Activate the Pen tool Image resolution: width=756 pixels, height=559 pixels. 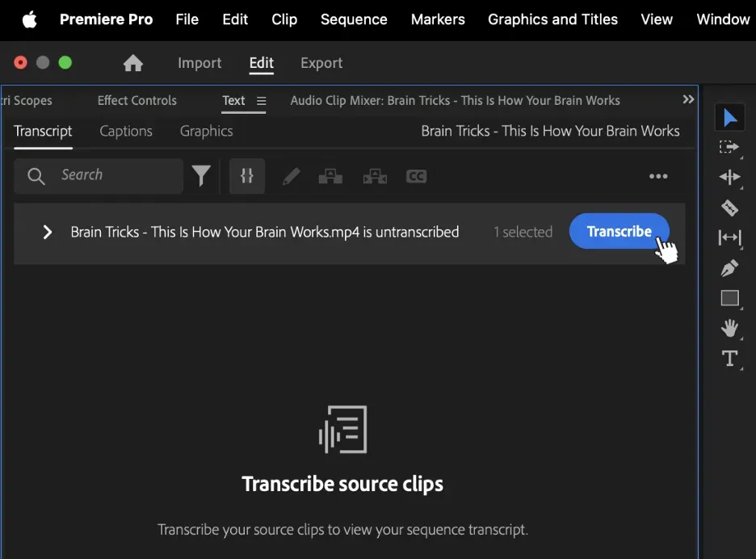click(x=729, y=267)
